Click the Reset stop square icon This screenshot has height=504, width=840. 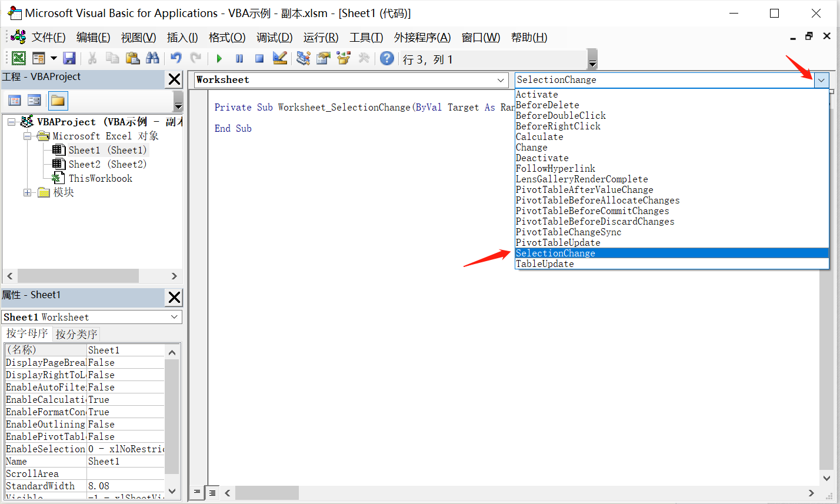(x=259, y=58)
